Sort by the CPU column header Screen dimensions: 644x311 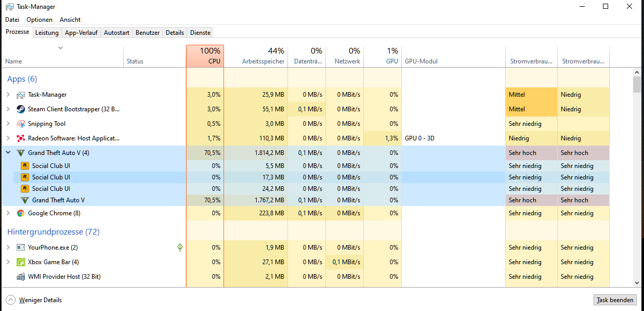(x=205, y=56)
